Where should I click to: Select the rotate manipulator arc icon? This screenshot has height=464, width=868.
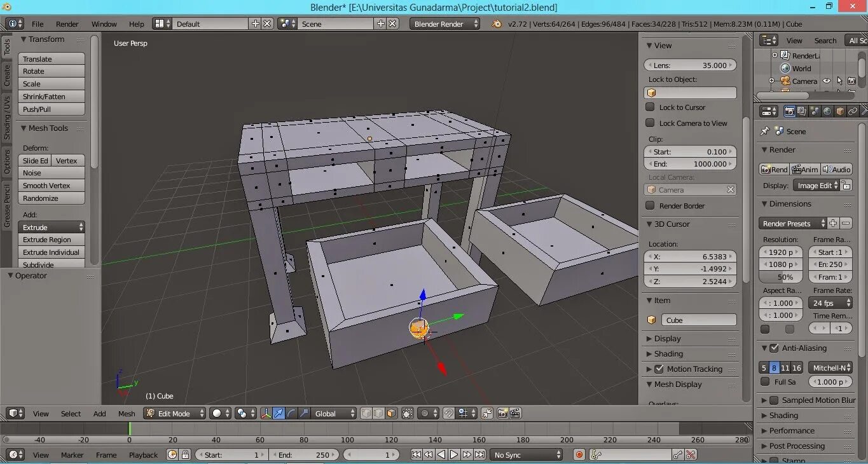(x=291, y=413)
